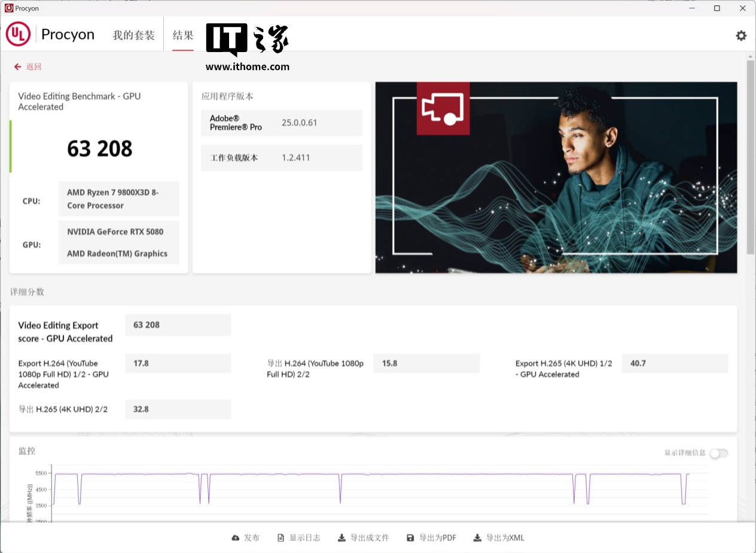This screenshot has width=756, height=553.
Task: Go back via the 返回 link
Action: click(x=33, y=66)
